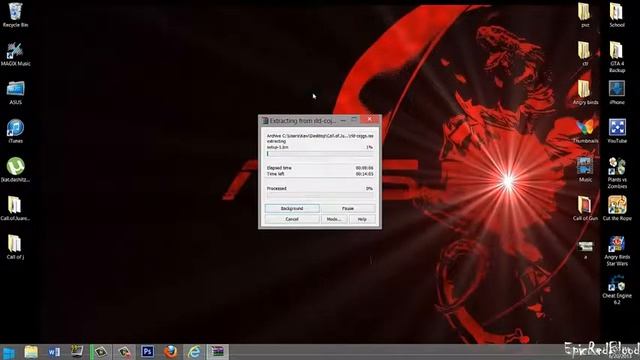The image size is (640, 360).
Task: Open Firefox from the taskbar
Action: point(171,351)
